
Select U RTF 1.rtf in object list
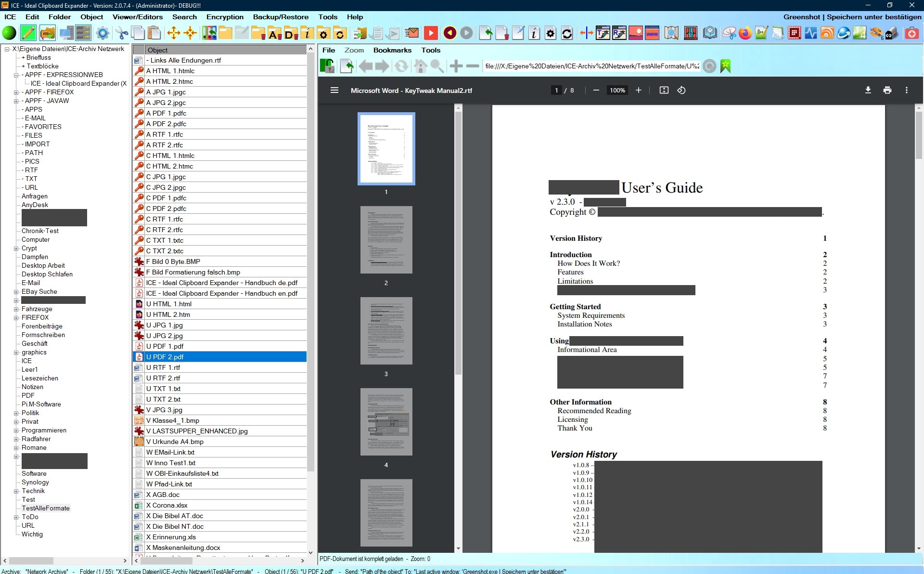163,367
